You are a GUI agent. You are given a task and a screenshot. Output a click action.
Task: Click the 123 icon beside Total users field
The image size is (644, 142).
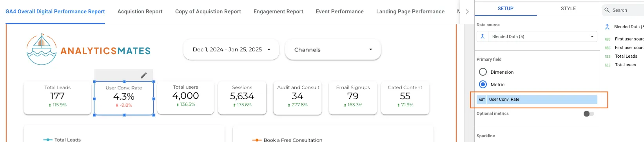(x=608, y=65)
